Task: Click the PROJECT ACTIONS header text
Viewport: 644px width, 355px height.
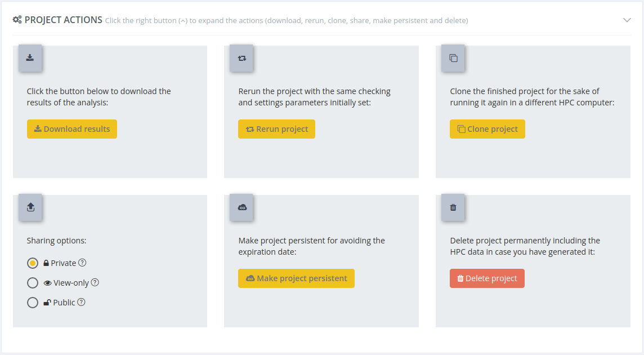Action: click(64, 19)
